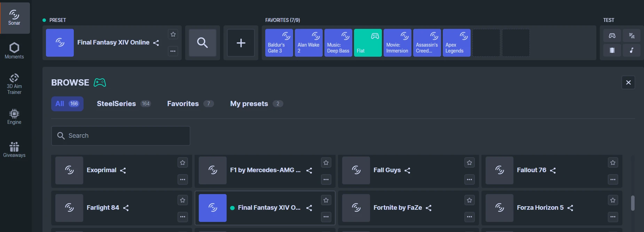Screen dimensions: 644x232
Task: Click the music note test icon
Action: click(631, 50)
